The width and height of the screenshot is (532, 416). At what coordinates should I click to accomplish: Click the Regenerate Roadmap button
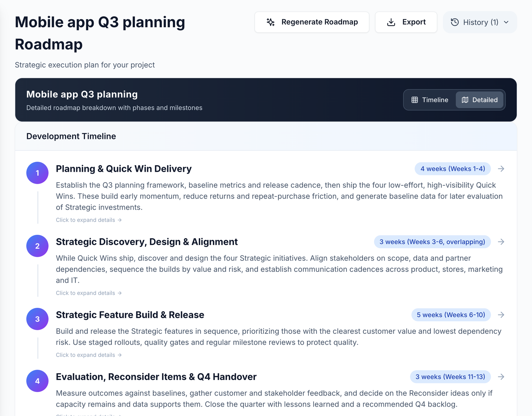click(x=312, y=22)
